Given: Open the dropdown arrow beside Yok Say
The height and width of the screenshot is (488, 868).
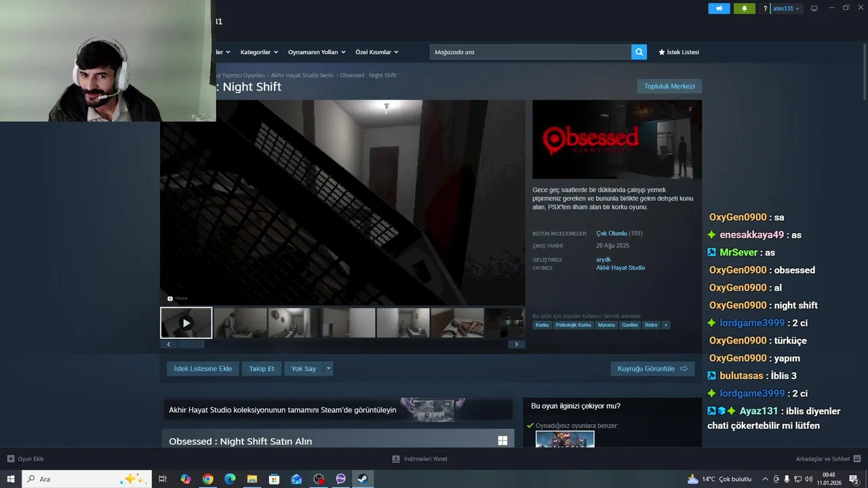Looking at the screenshot, I should pos(328,369).
